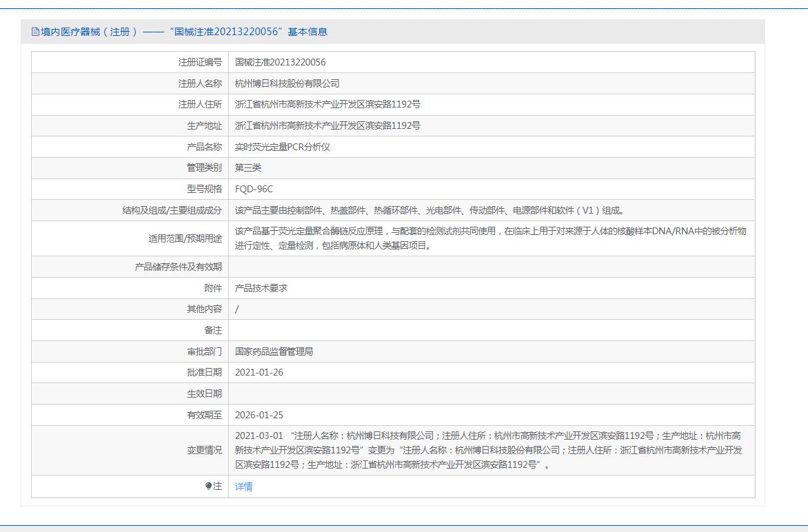Click the document icon beside 境内医疗器械 heading
808x532 pixels.
coord(35,32)
